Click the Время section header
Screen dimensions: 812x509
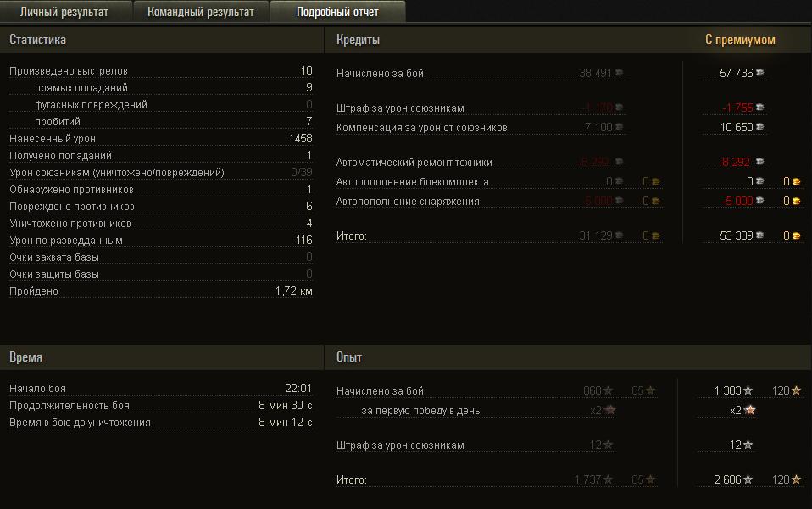26,357
